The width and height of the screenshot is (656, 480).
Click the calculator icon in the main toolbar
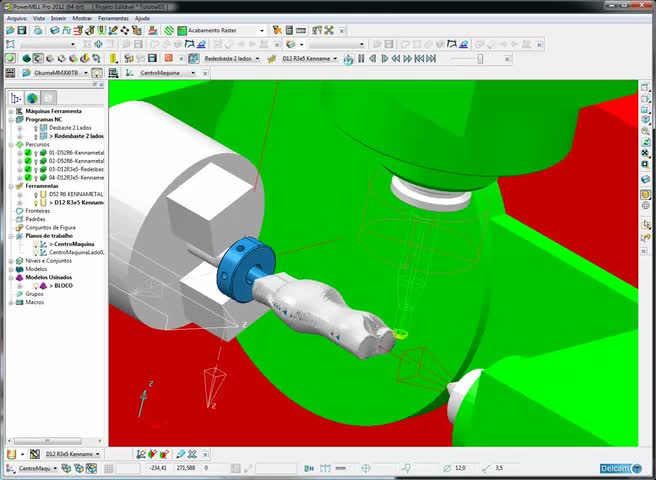pyautogui.click(x=289, y=30)
